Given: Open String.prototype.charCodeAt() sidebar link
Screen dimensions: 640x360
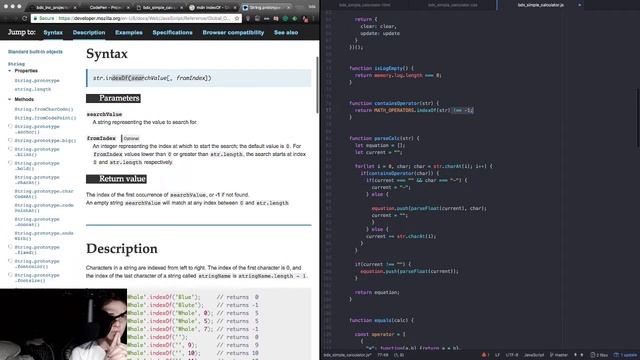Looking at the screenshot, I should click(44, 194).
